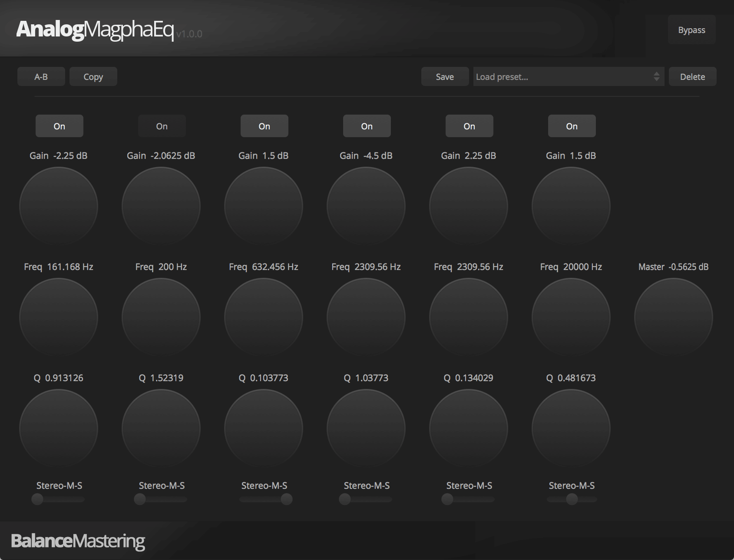734x560 pixels.
Task: Click Stereo-M-S slider under Q 0.134029
Action: [x=468, y=499]
